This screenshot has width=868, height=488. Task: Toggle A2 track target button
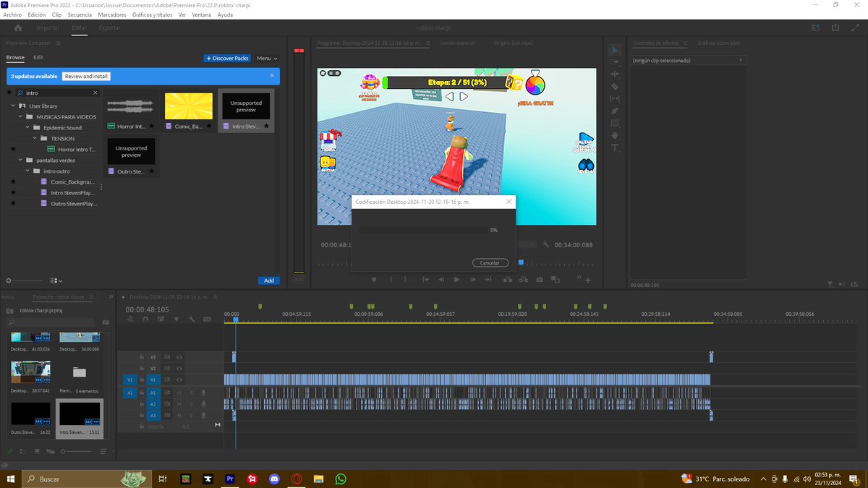point(153,404)
